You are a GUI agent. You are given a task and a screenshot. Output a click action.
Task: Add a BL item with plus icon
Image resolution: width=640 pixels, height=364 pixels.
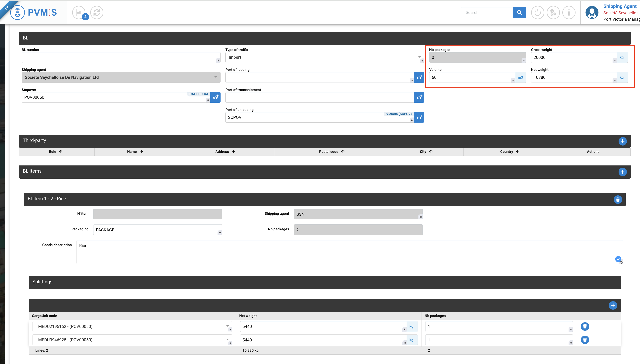click(x=622, y=172)
